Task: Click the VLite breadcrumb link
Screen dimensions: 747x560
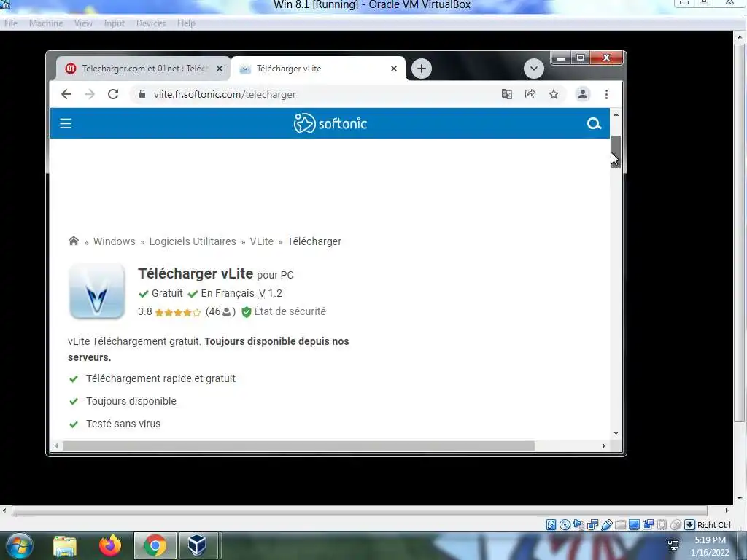Action: 262,241
